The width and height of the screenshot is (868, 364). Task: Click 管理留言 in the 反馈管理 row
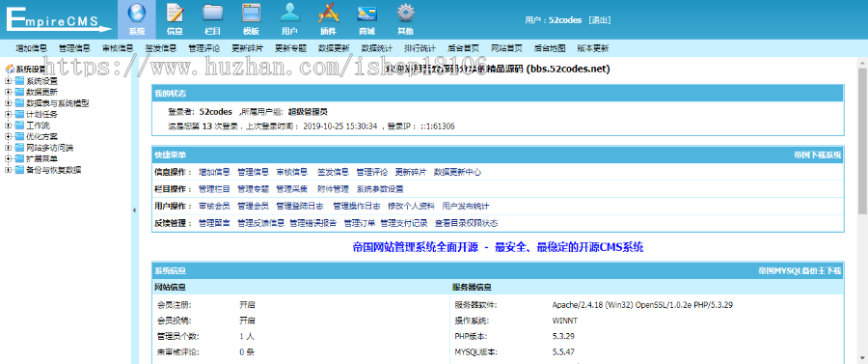pos(214,223)
